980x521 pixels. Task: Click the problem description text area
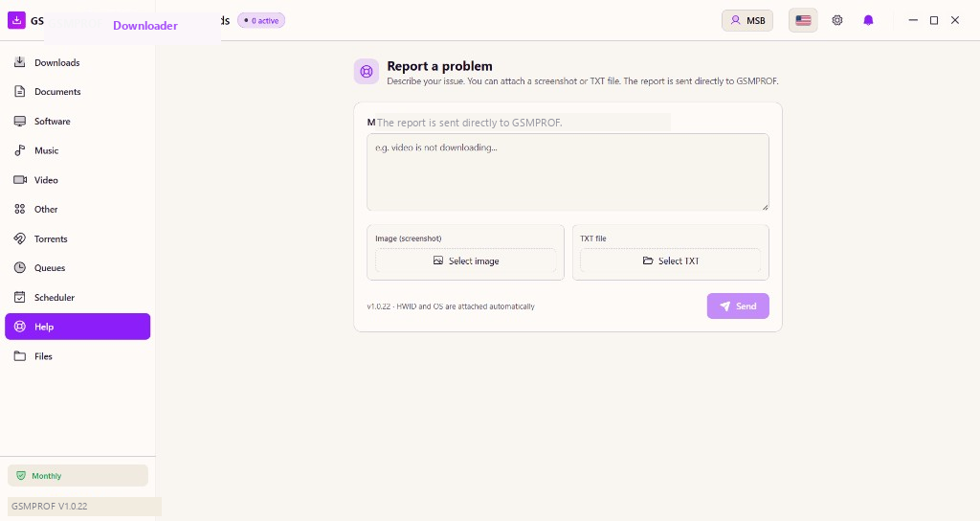[x=568, y=172]
